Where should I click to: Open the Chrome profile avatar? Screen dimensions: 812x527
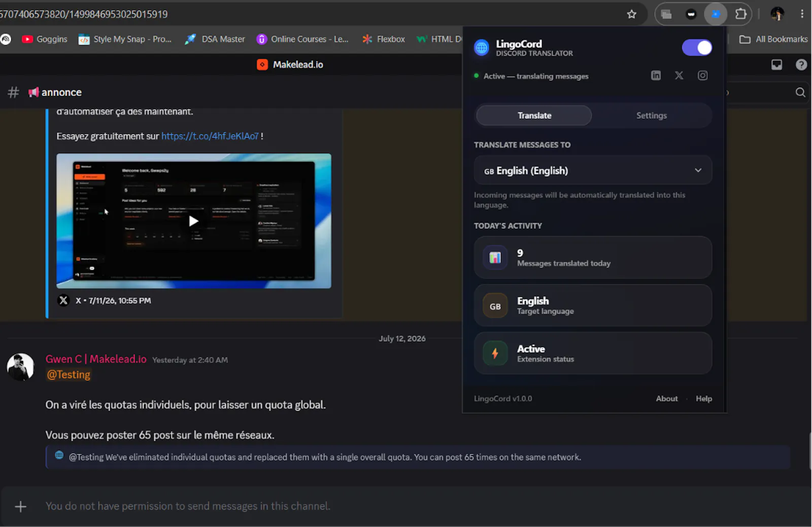pos(777,14)
